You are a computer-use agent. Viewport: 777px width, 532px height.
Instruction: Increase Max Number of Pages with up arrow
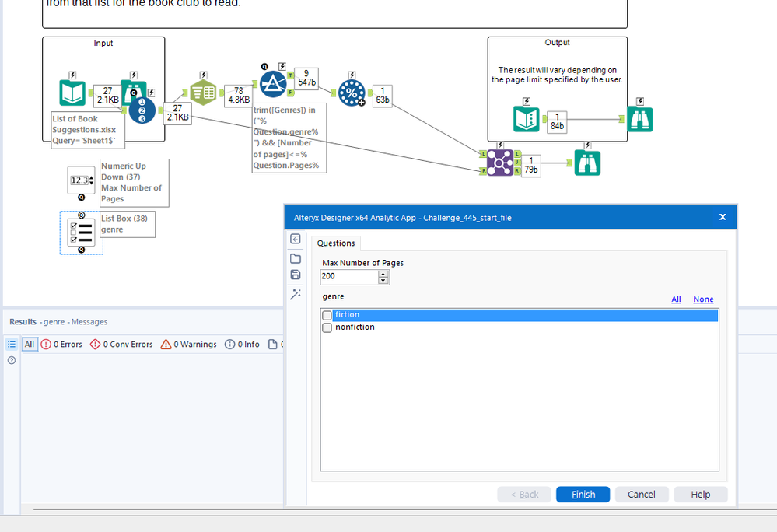(x=383, y=273)
